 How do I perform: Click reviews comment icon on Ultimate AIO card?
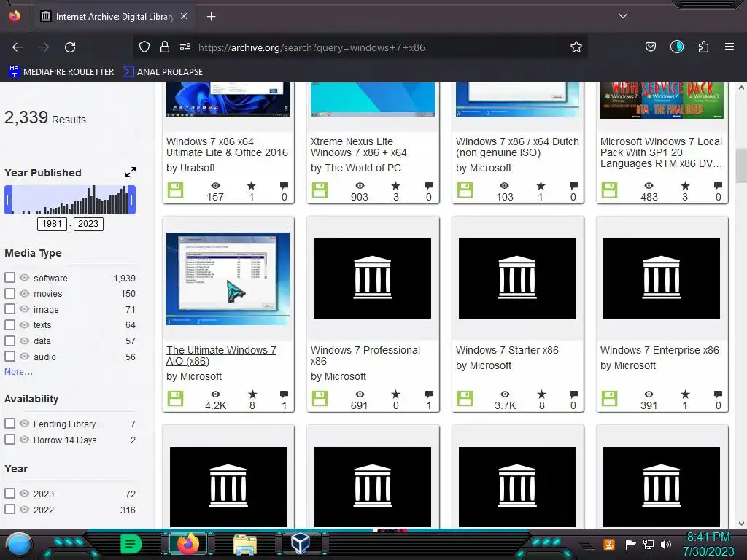click(284, 394)
